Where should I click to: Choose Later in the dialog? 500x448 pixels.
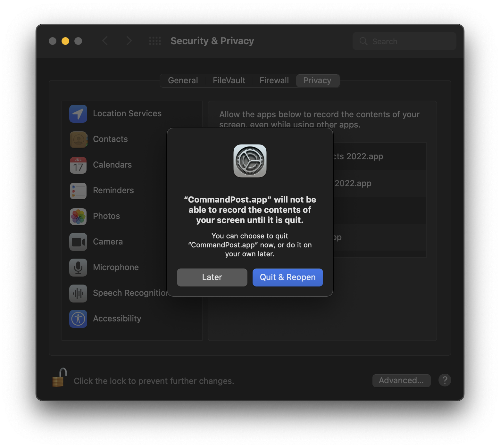(x=212, y=278)
